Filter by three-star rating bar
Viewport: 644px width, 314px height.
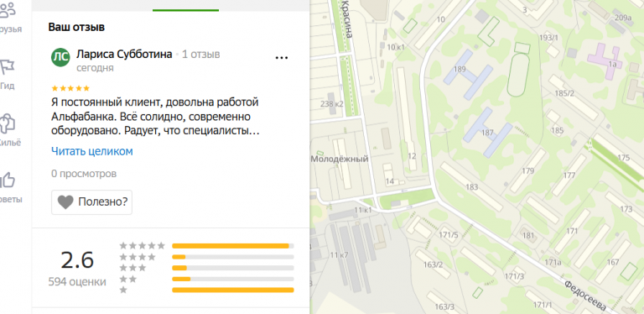coord(233,268)
